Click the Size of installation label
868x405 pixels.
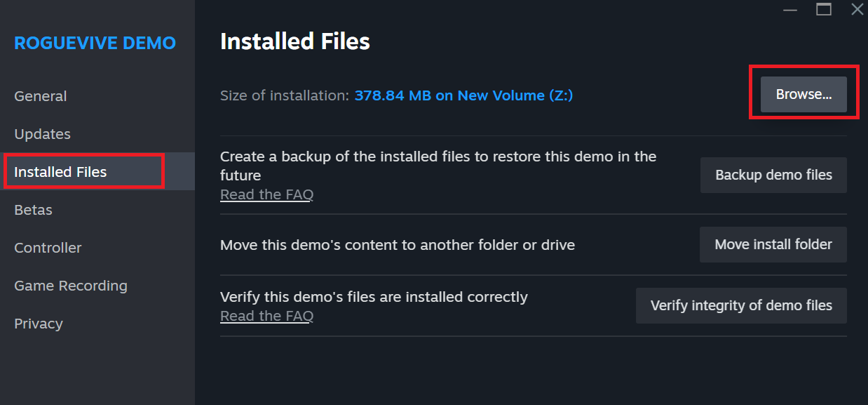point(285,95)
